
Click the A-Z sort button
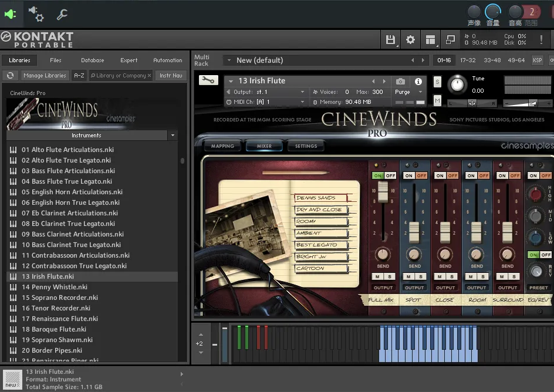tap(79, 75)
